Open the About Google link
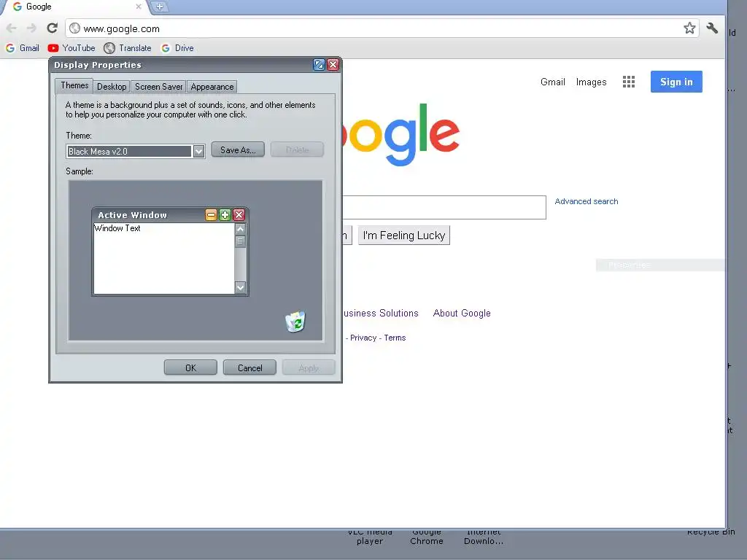747x560 pixels. 462,314
